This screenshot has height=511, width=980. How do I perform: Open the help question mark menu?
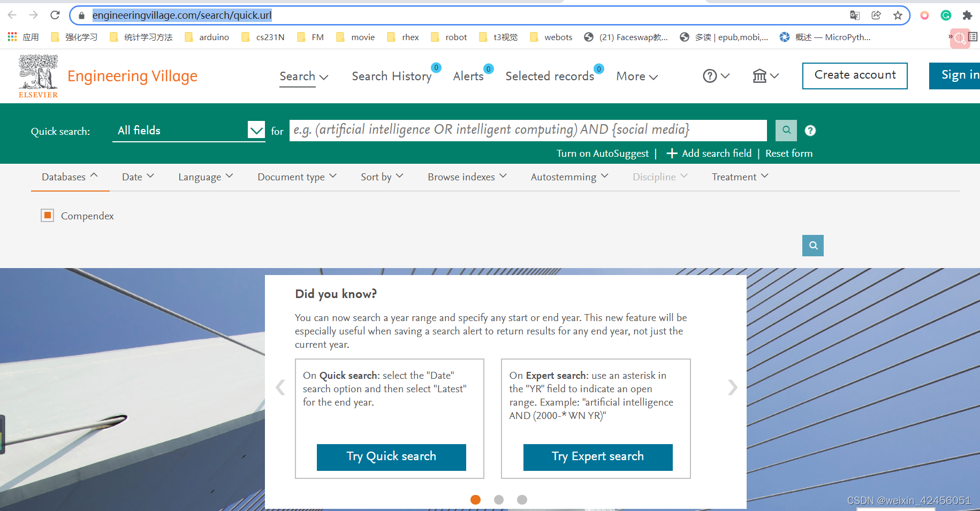point(716,76)
